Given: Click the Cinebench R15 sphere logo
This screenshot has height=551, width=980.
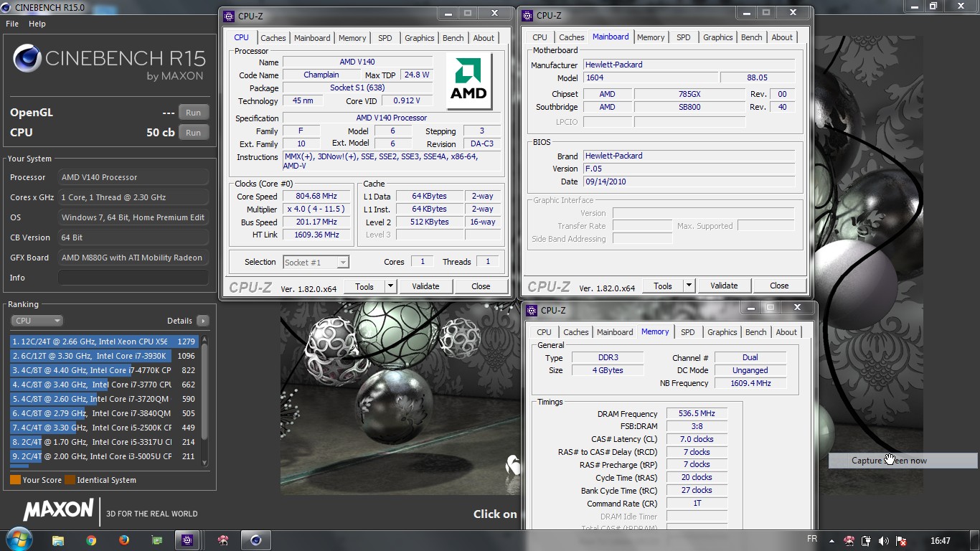Looking at the screenshot, I should (27, 59).
